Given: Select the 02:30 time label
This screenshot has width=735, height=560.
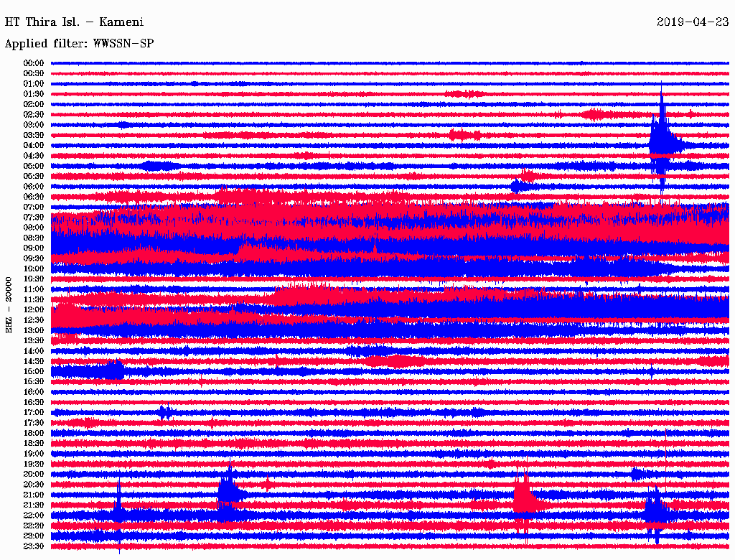Looking at the screenshot, I should coord(34,114).
